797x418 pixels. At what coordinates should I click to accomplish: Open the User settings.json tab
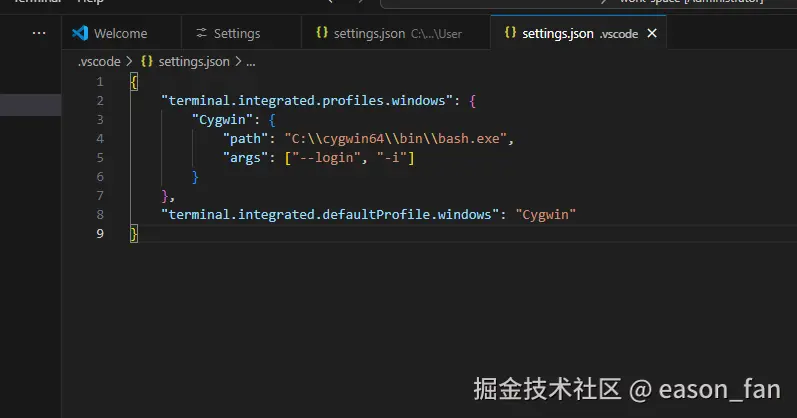coord(396,34)
